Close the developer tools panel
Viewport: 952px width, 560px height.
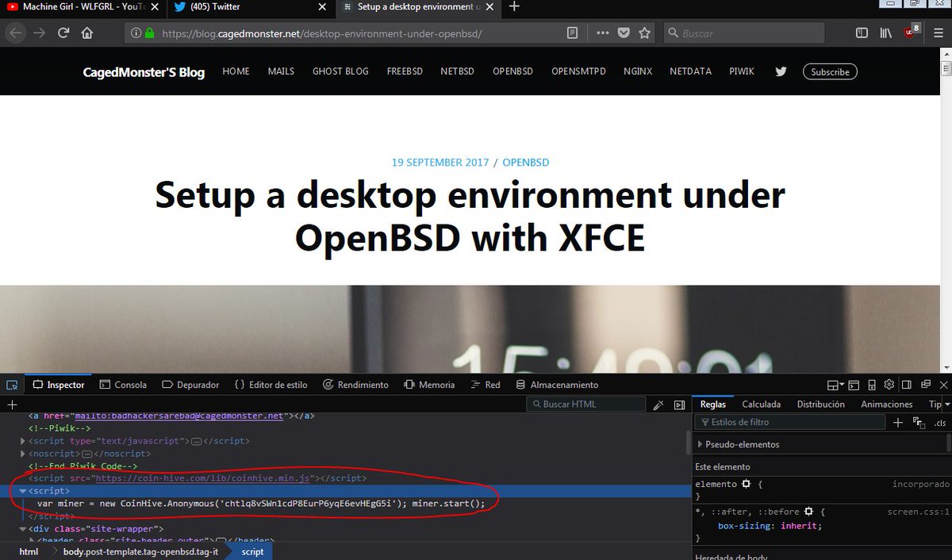[942, 385]
